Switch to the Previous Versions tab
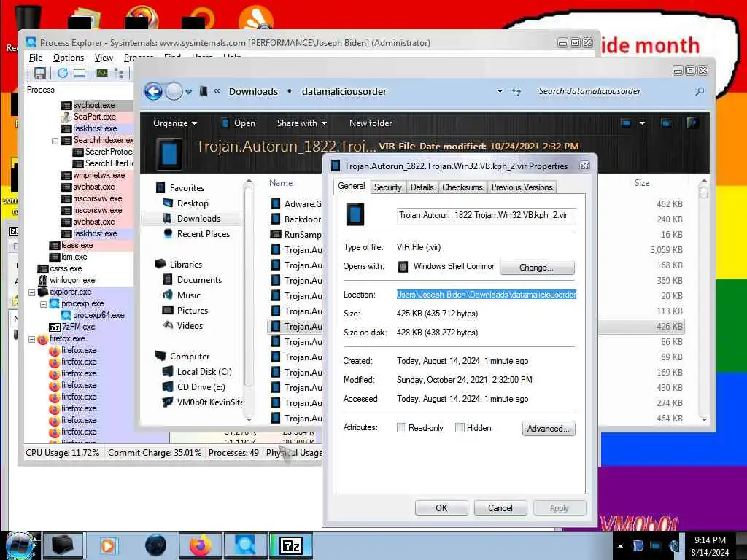747x560 pixels. (x=522, y=187)
